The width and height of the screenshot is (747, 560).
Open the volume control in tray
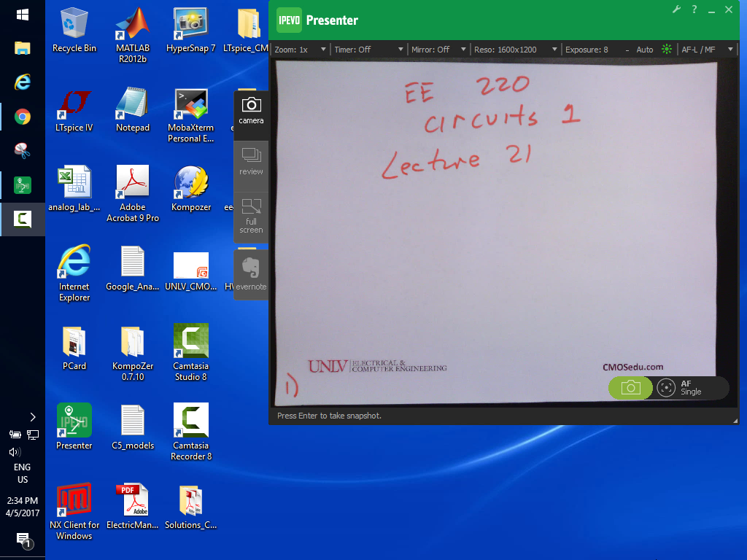coord(15,452)
